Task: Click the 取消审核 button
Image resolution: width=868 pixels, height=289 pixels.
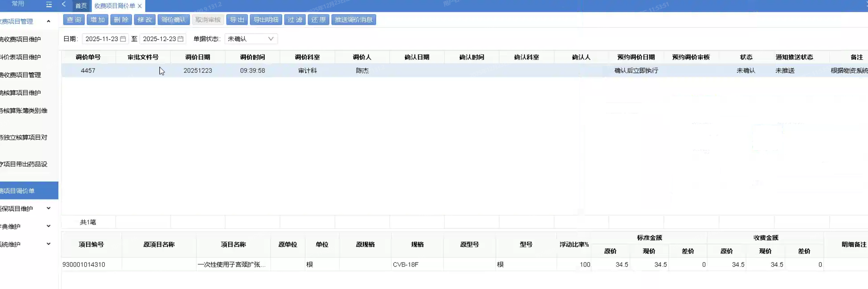Action: [208, 20]
